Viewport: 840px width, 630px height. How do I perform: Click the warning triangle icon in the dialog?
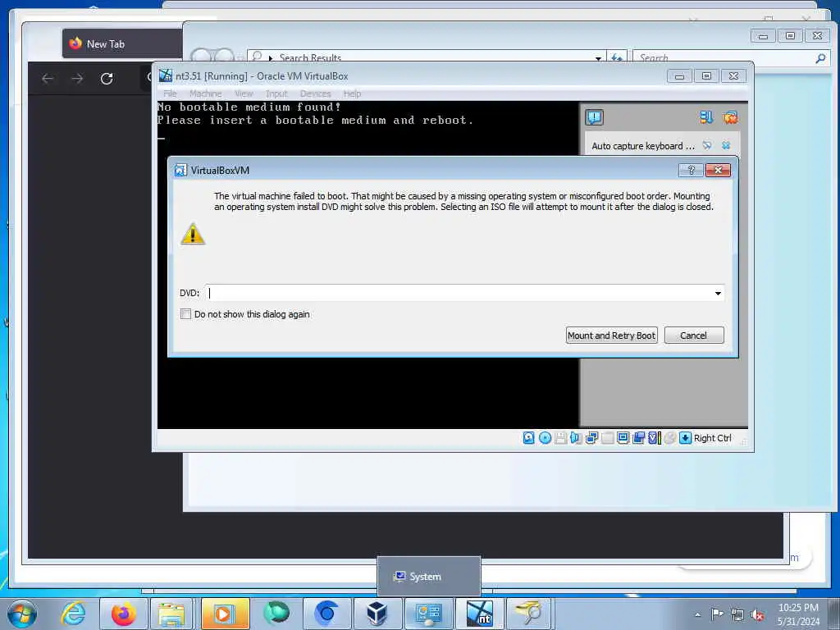[x=193, y=234]
